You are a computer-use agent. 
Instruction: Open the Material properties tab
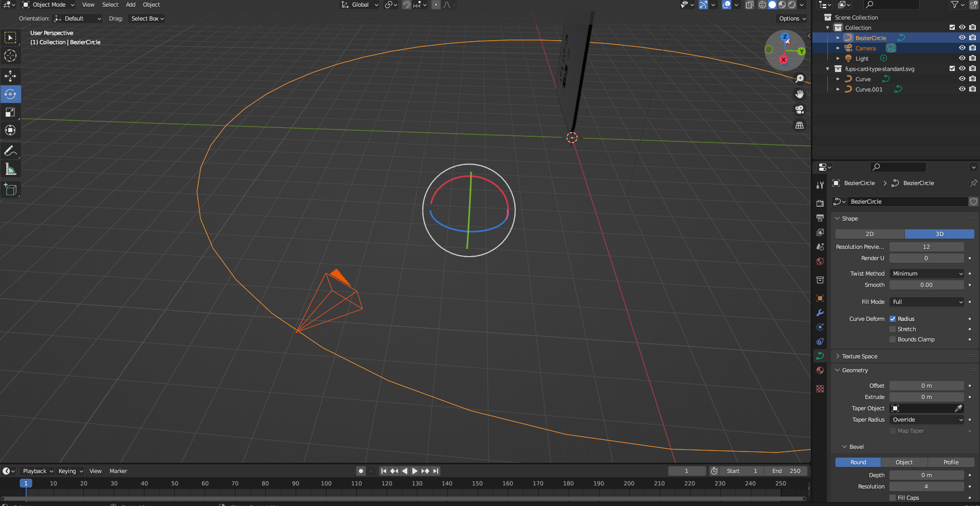coord(820,370)
